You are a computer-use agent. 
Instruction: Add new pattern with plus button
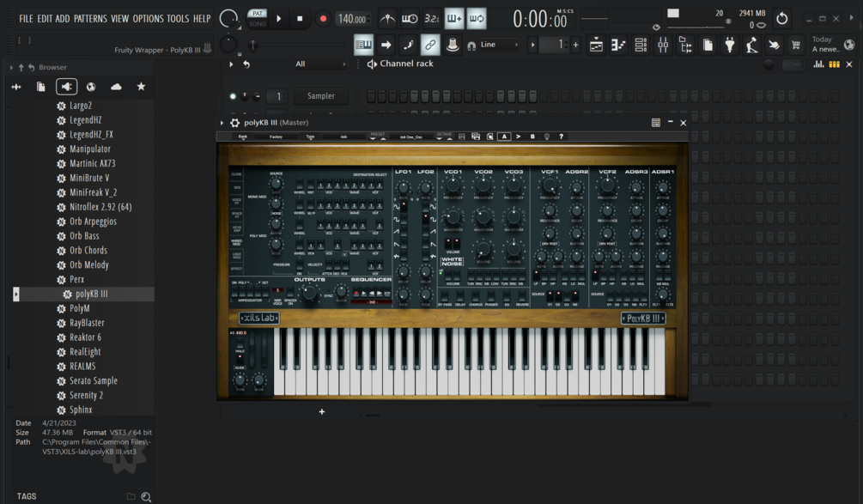click(575, 45)
